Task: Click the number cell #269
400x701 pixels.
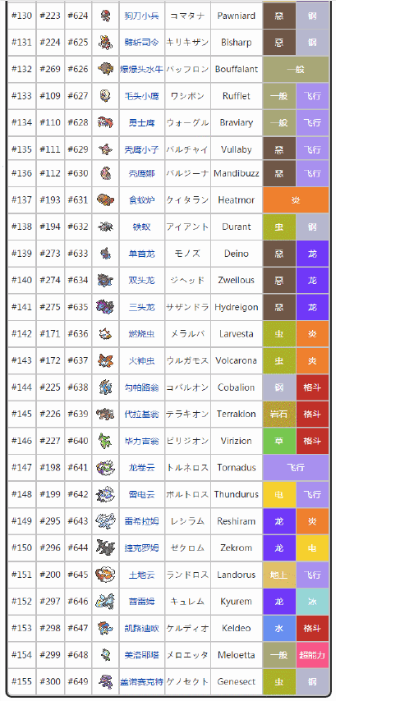Action: (x=50, y=69)
